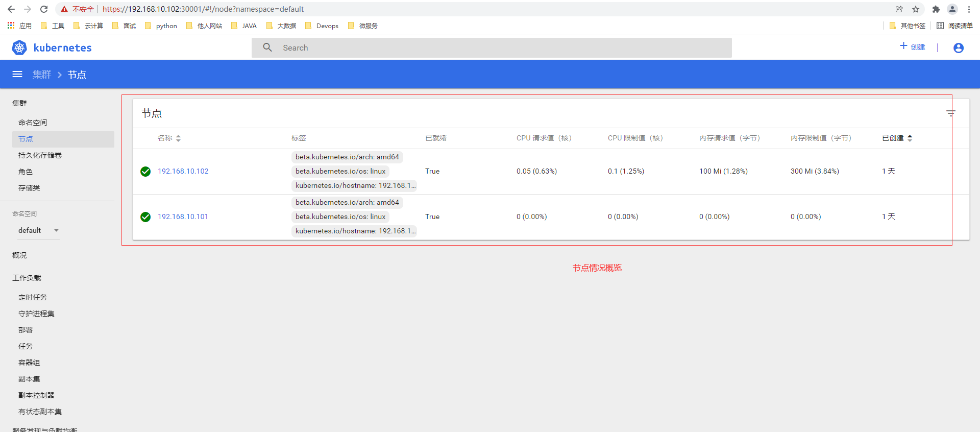
Task: Click the kubernetes title text link
Action: [x=62, y=47]
